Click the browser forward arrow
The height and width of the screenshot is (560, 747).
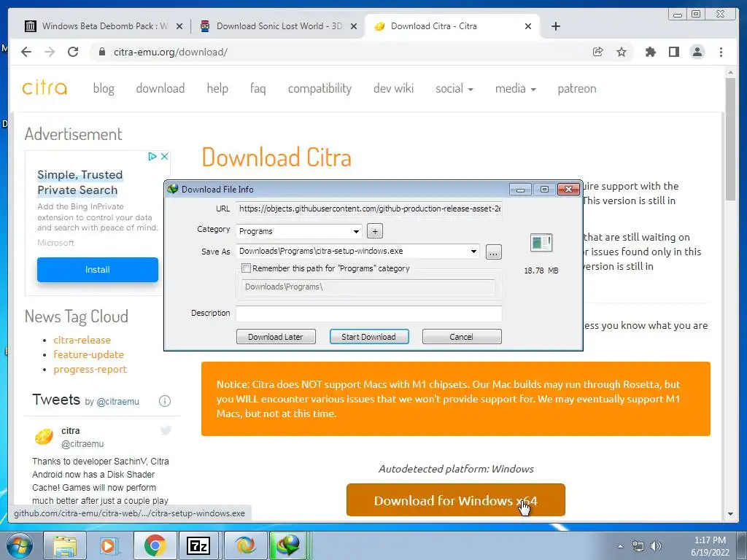[x=50, y=52]
